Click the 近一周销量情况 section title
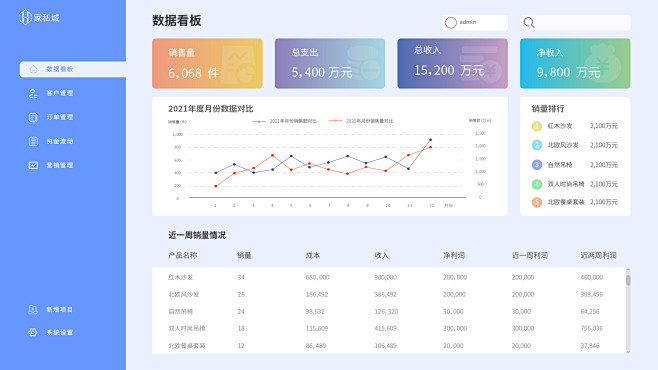 (x=197, y=235)
